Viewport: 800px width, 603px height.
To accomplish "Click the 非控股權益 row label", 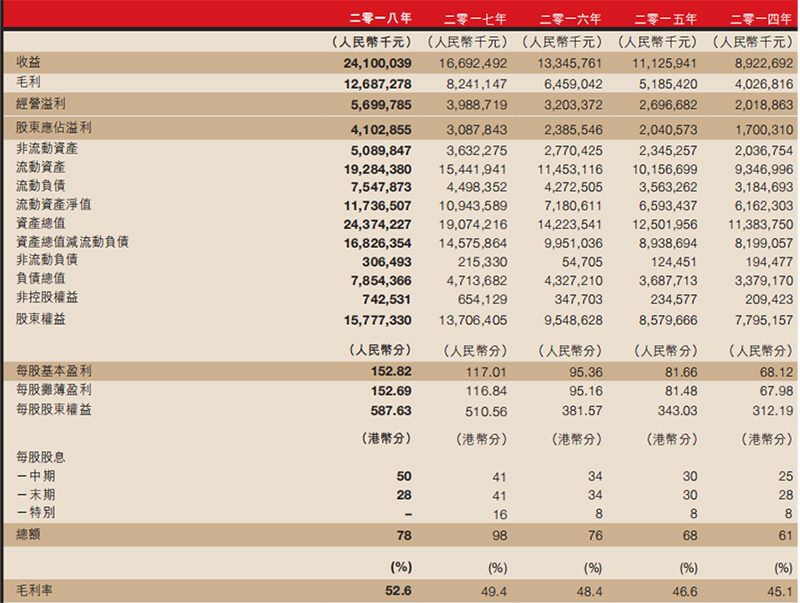I will click(47, 298).
